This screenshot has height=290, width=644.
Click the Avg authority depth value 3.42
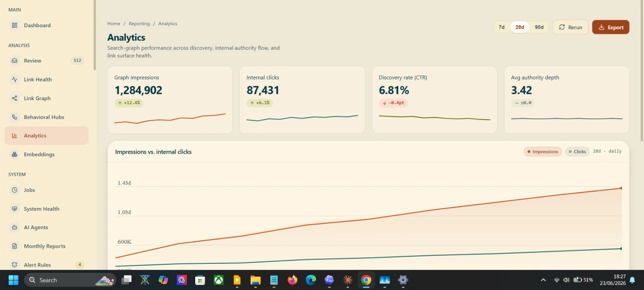pos(522,91)
